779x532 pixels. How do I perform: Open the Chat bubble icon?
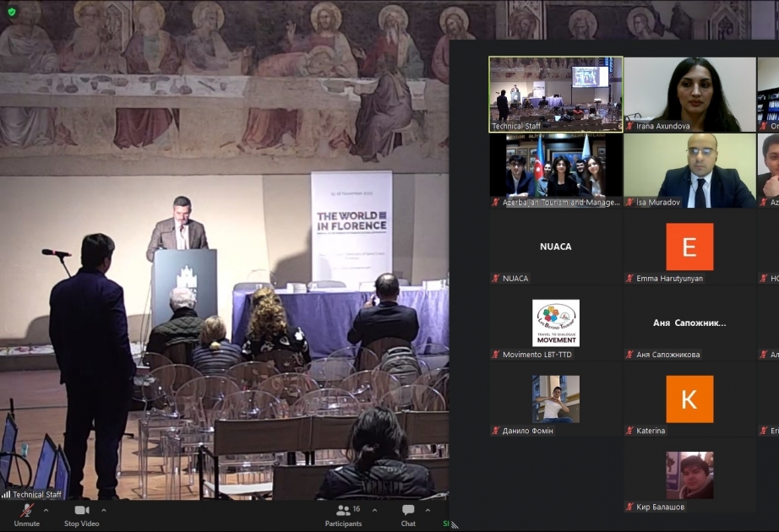pos(408,510)
